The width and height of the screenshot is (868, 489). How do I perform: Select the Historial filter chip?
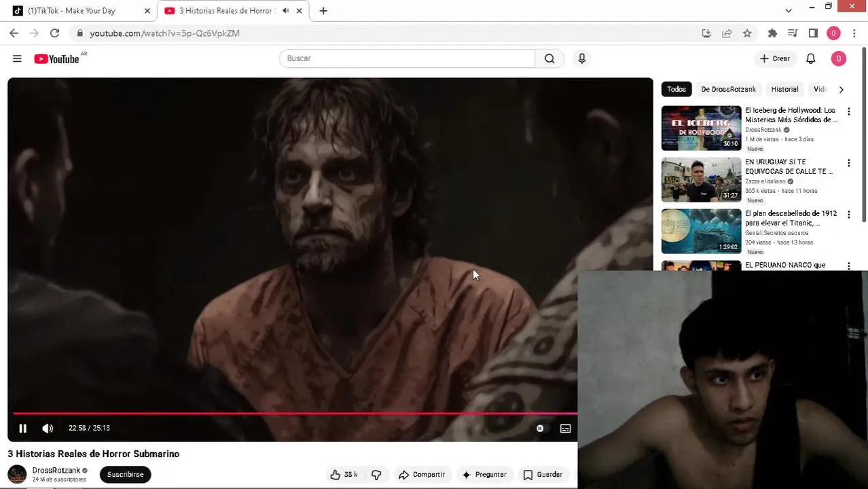784,89
